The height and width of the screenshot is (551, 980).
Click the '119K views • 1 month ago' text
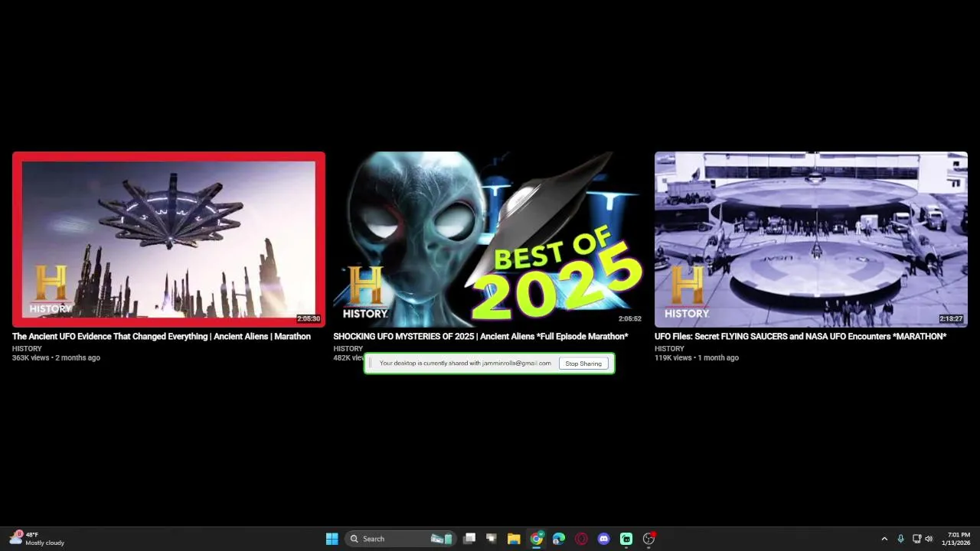coord(697,357)
